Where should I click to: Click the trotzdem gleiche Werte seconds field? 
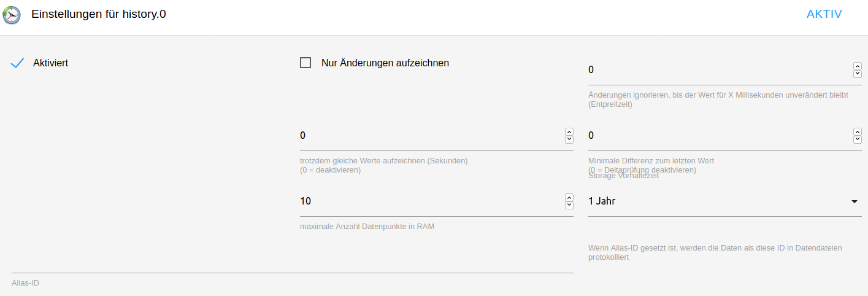(429, 136)
